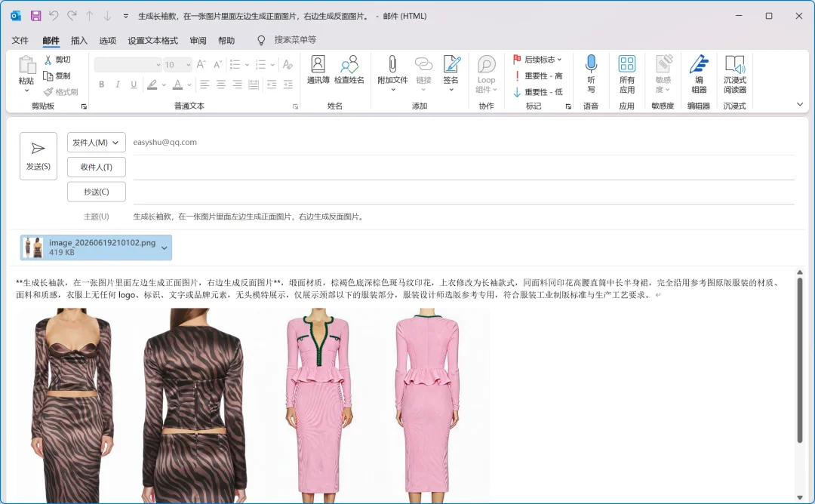Open the 帮助 tab
Viewport: 815px width, 504px height.
226,41
